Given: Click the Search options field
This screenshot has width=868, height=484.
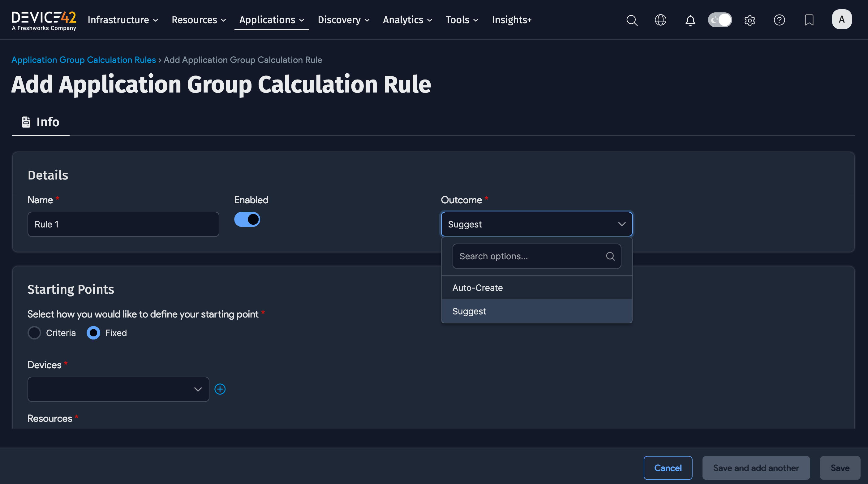Looking at the screenshot, I should click(531, 256).
